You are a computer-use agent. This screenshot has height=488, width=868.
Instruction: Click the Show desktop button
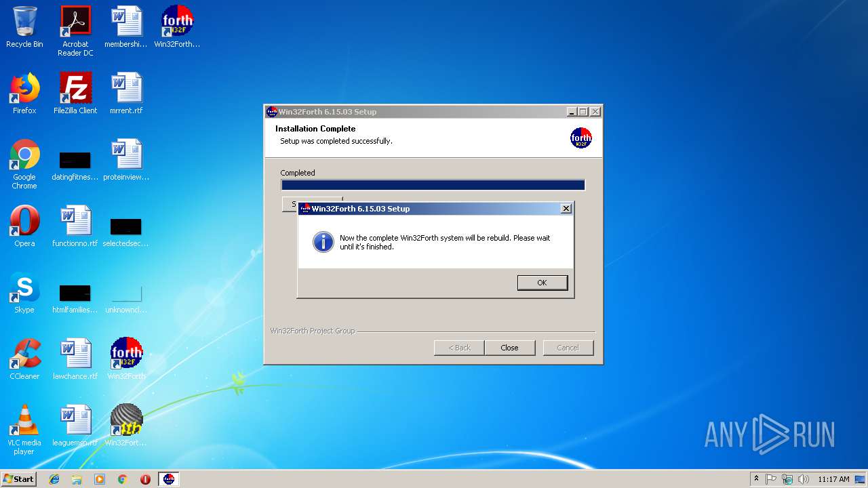tap(861, 479)
